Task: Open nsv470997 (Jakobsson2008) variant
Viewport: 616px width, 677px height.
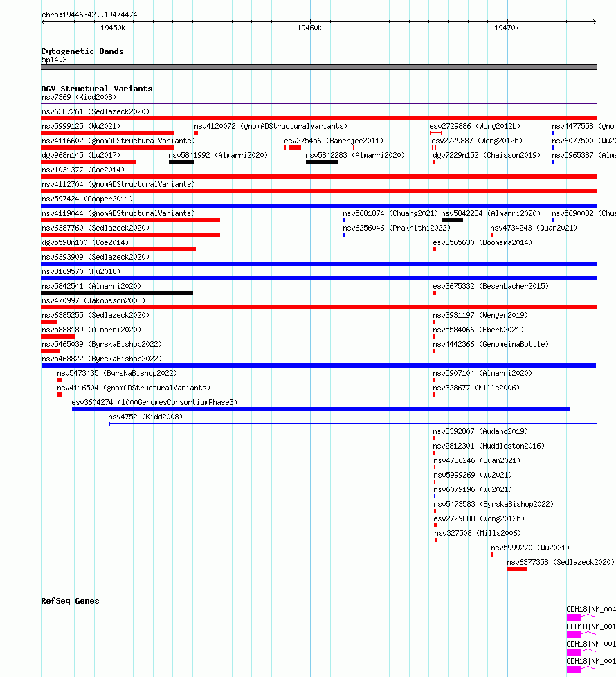Action: [93, 301]
